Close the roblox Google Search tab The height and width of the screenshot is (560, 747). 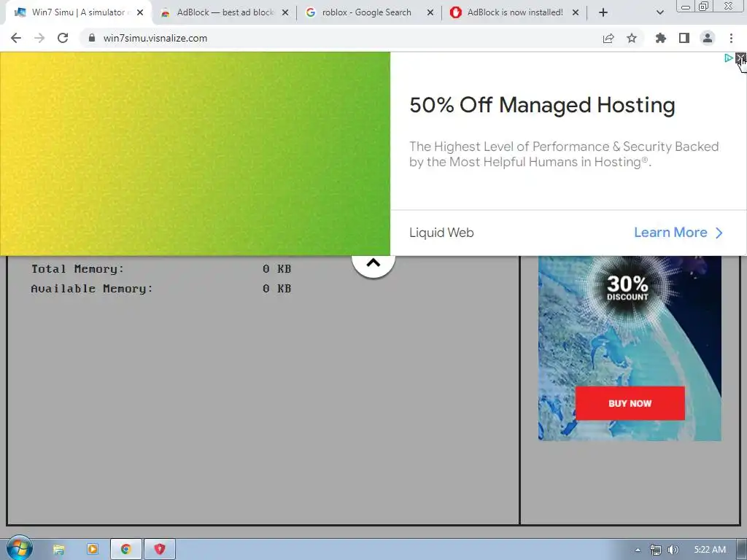[x=430, y=13]
